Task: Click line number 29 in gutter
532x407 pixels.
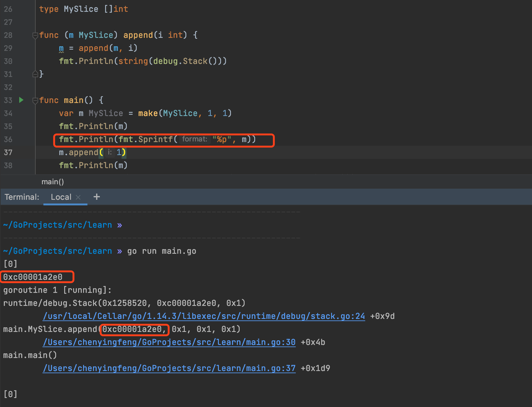Action: tap(8, 48)
